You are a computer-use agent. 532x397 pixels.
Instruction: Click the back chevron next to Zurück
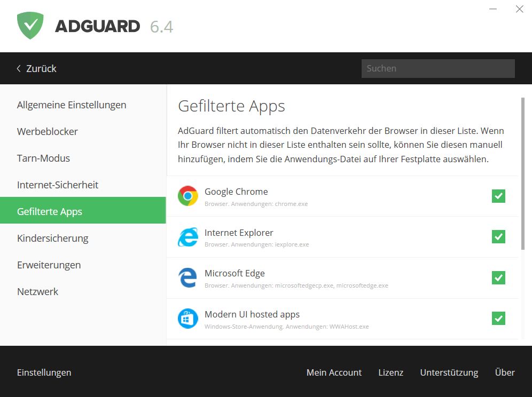tap(19, 68)
